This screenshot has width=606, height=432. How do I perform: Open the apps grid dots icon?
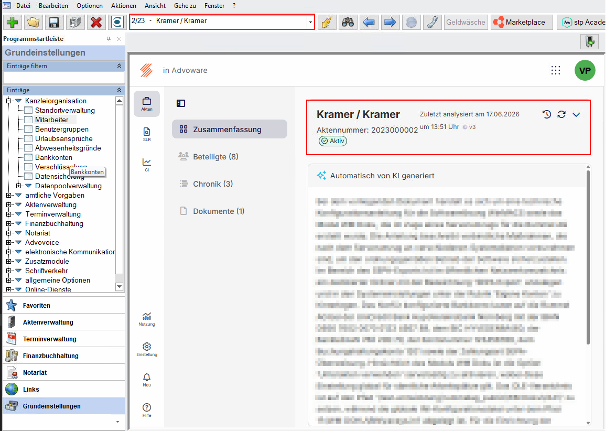[556, 70]
